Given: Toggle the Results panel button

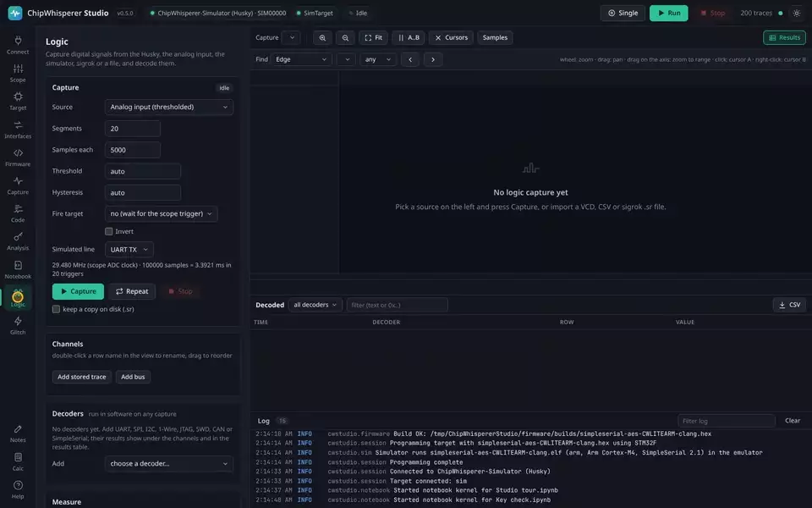Looking at the screenshot, I should 784,37.
